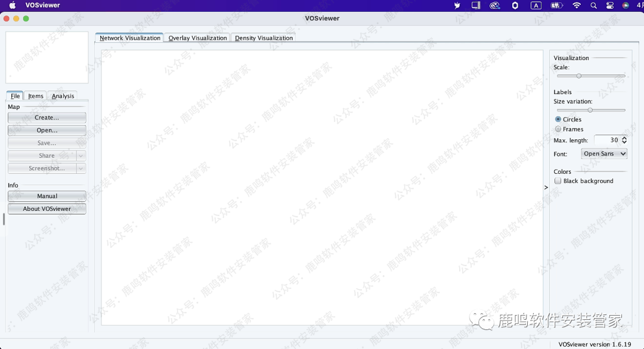Switch to the Density Visualization tab

tap(264, 38)
